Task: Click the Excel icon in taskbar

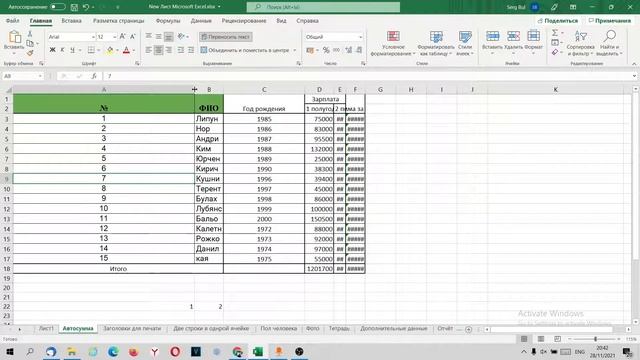Action: tap(258, 351)
